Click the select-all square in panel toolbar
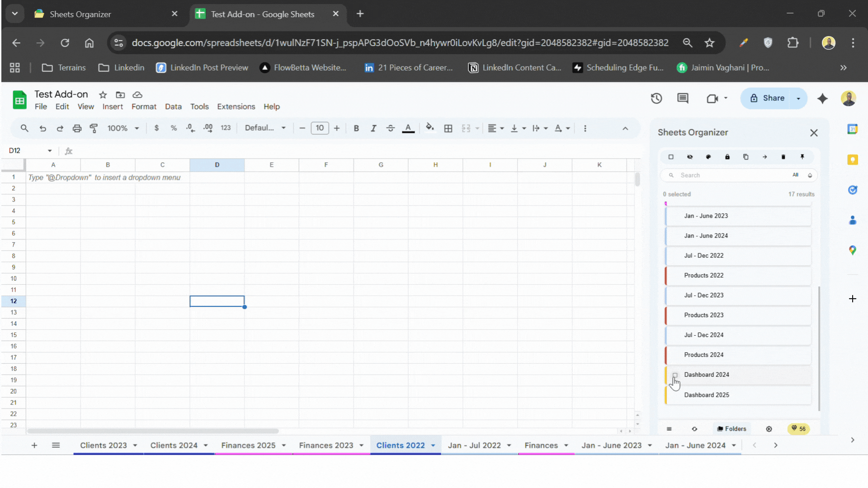 [x=671, y=157]
